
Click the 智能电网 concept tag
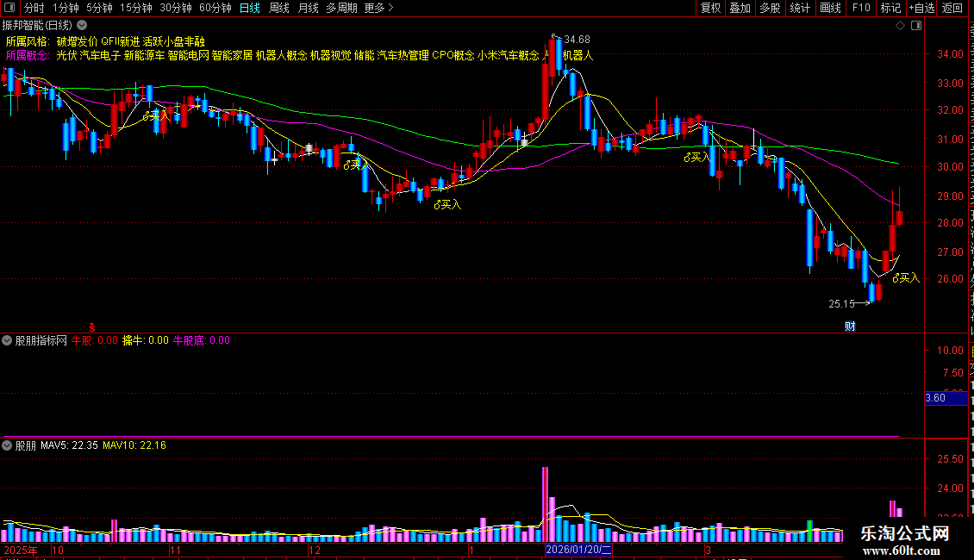188,55
